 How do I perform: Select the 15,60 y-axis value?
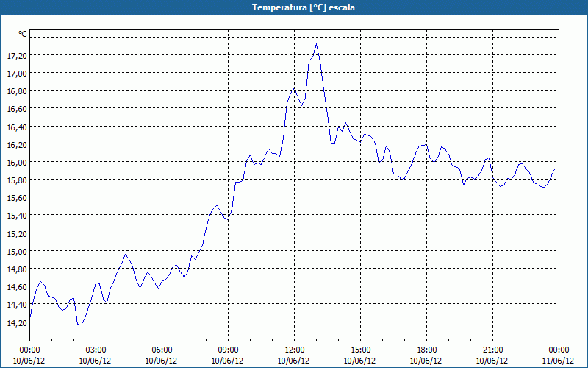click(17, 198)
